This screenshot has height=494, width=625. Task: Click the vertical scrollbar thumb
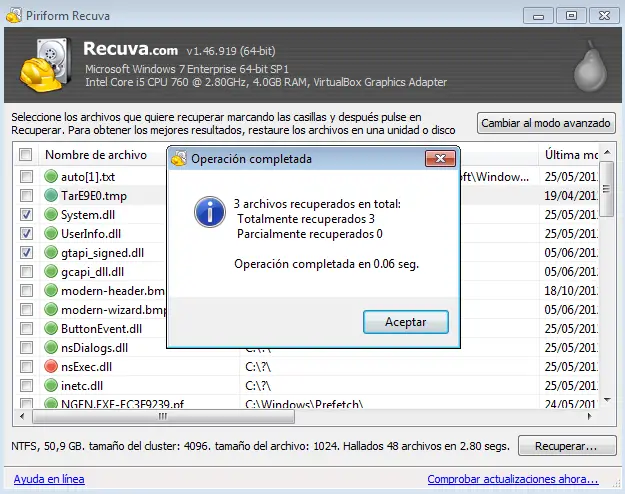click(607, 189)
